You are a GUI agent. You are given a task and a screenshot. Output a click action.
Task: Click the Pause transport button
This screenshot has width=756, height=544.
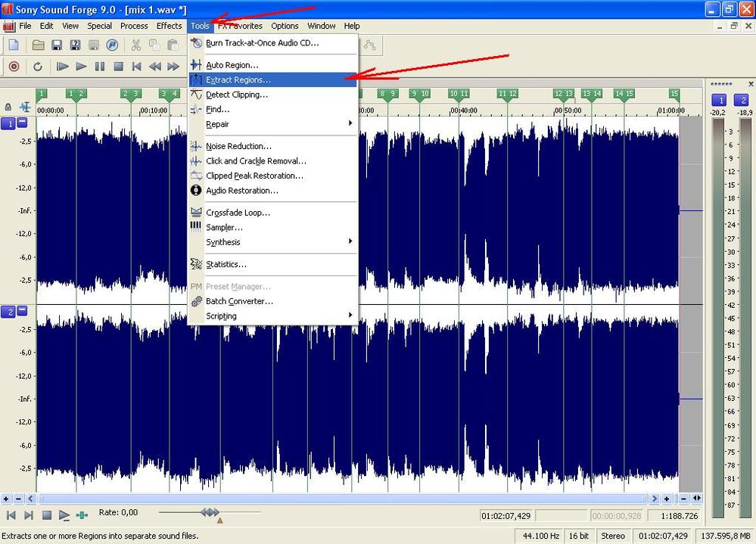(x=100, y=66)
